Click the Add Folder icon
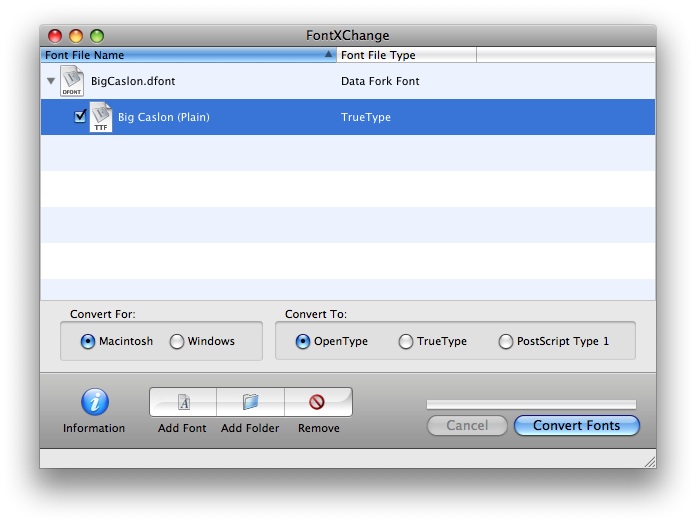The width and height of the screenshot is (696, 523). 250,402
